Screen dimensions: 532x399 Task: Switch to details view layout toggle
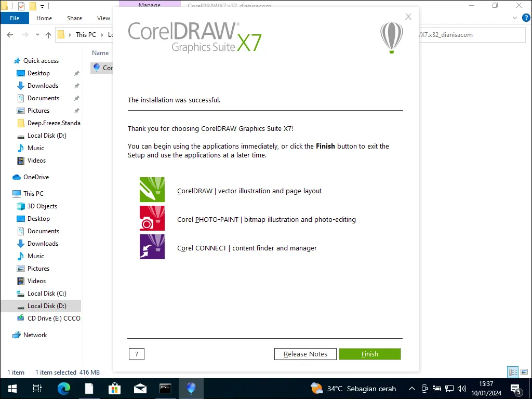513,372
